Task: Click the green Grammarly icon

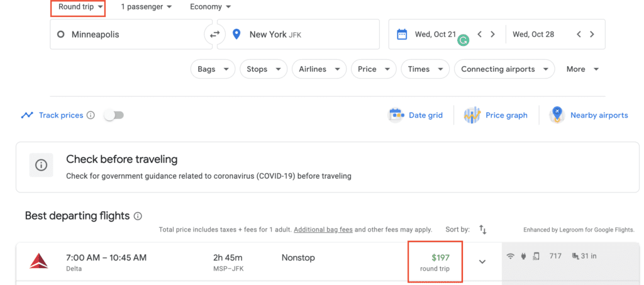Action: pos(464,40)
